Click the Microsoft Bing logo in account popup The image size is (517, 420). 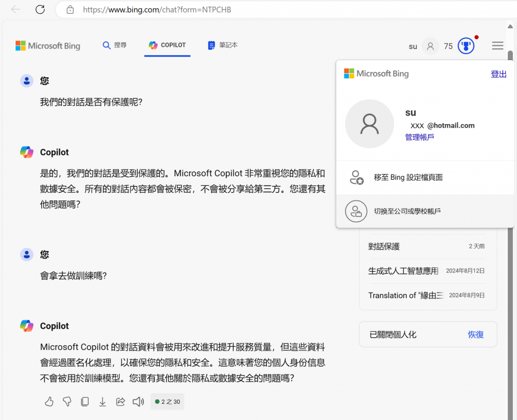pyautogui.click(x=376, y=74)
